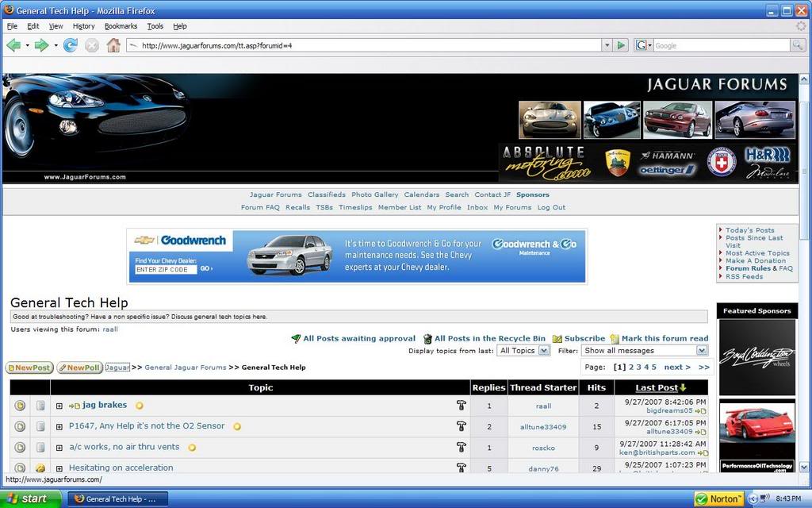Open the Classifieds link
The width and height of the screenshot is (812, 508).
click(x=326, y=195)
